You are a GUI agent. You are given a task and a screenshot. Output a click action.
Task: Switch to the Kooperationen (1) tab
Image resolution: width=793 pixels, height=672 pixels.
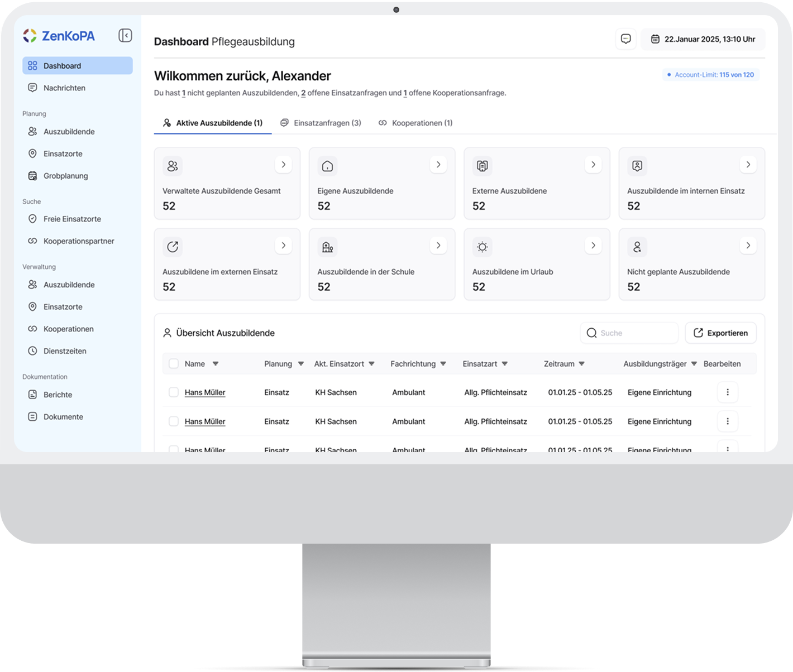click(415, 123)
